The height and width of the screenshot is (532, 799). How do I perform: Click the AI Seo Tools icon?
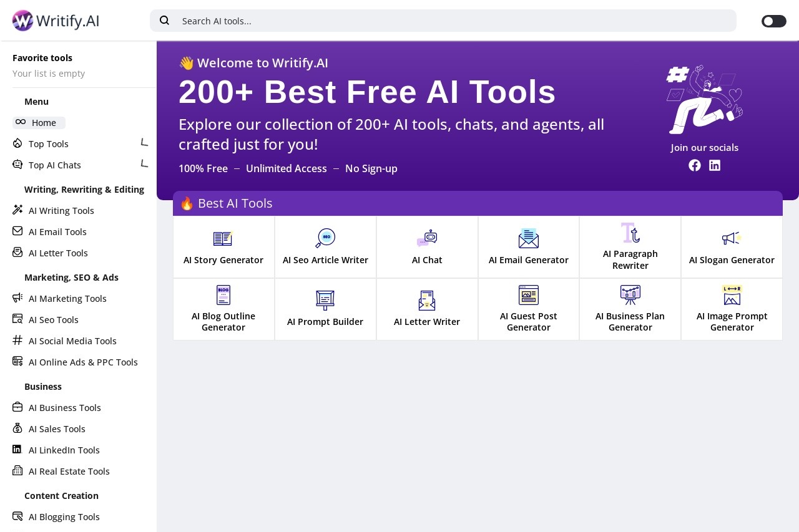pos(17,319)
